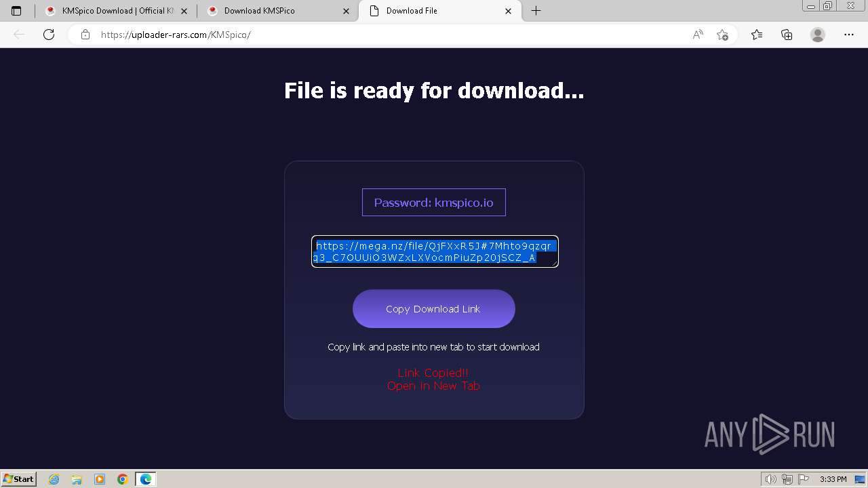868x488 pixels.
Task: Open the tab actions menu icon
Action: coord(16,11)
